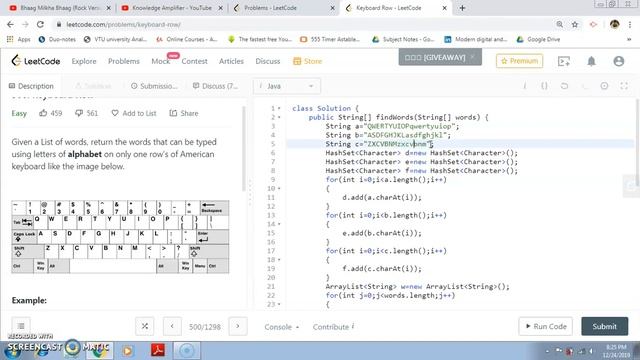The height and width of the screenshot is (360, 640).
Task: Click the Contribute link
Action: click(x=333, y=327)
